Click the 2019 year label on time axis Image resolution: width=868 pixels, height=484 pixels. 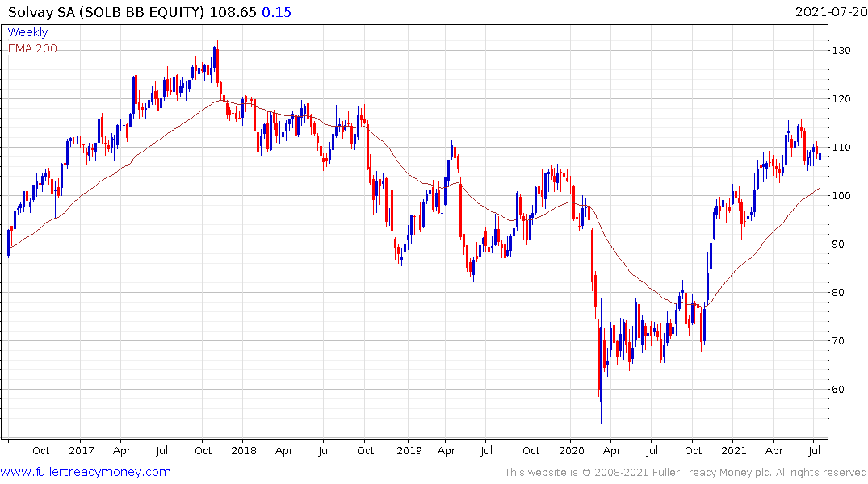[x=409, y=450]
